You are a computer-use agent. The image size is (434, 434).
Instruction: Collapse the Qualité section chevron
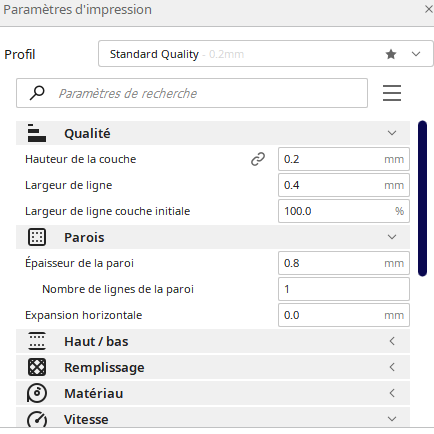(392, 133)
